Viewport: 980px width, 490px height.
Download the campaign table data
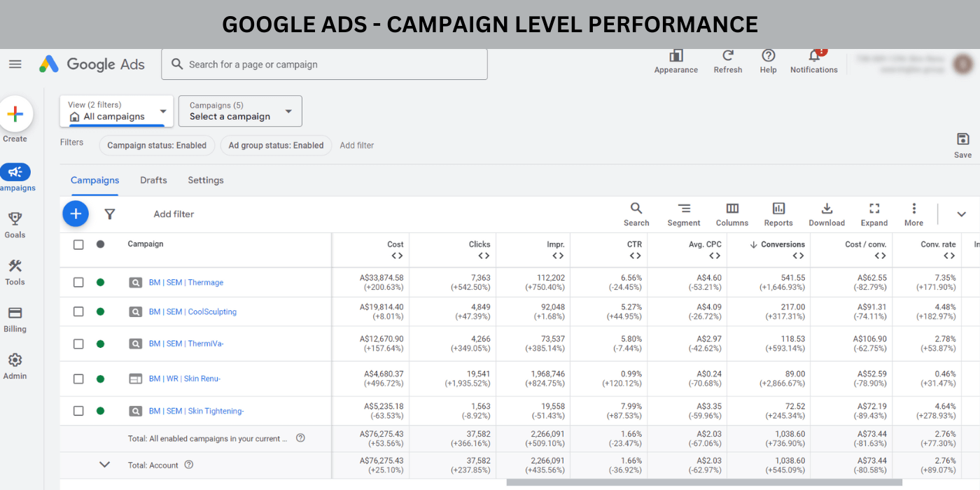pos(827,214)
